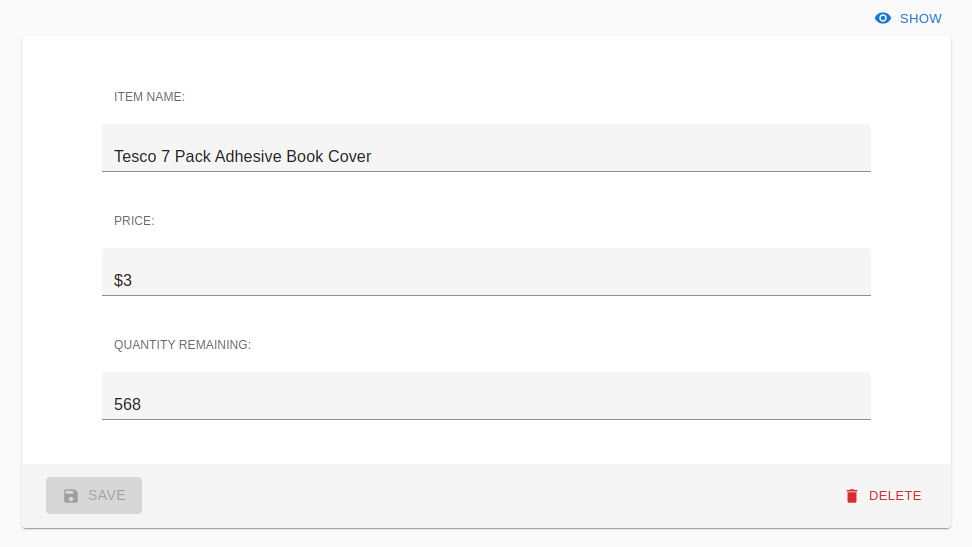Click the word Tesco in item name

(x=135, y=156)
